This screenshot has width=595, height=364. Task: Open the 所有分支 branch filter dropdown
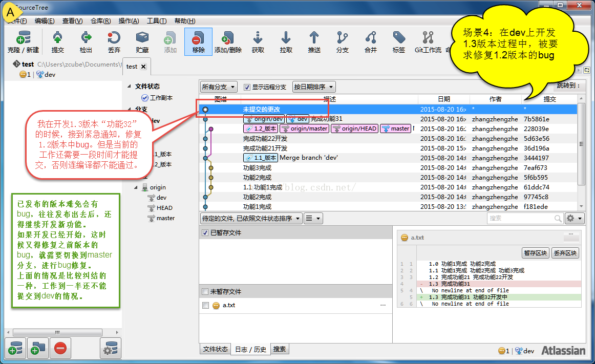point(219,87)
